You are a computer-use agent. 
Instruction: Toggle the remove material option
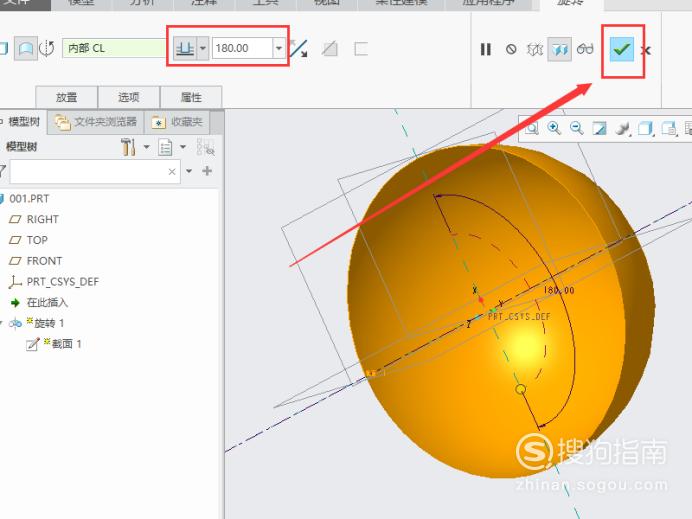point(330,49)
